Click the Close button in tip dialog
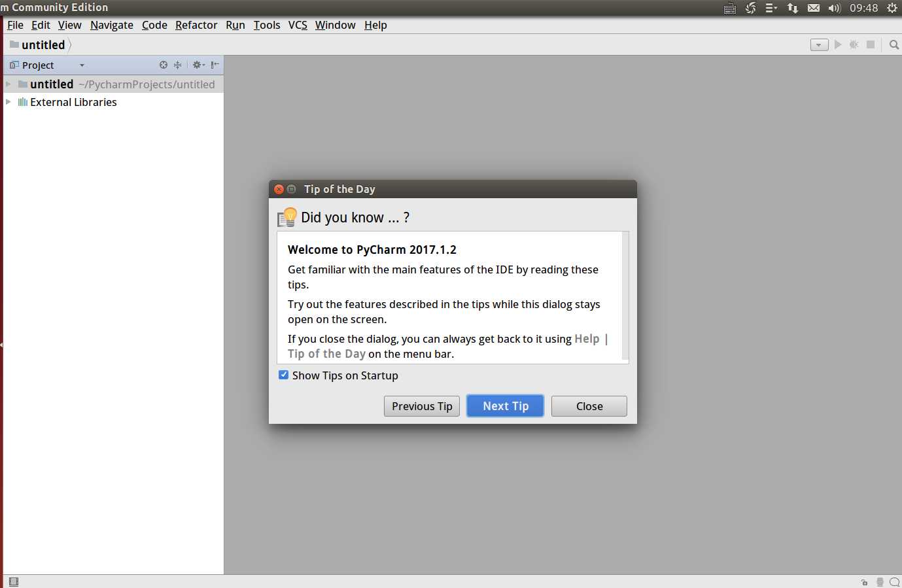 (589, 406)
